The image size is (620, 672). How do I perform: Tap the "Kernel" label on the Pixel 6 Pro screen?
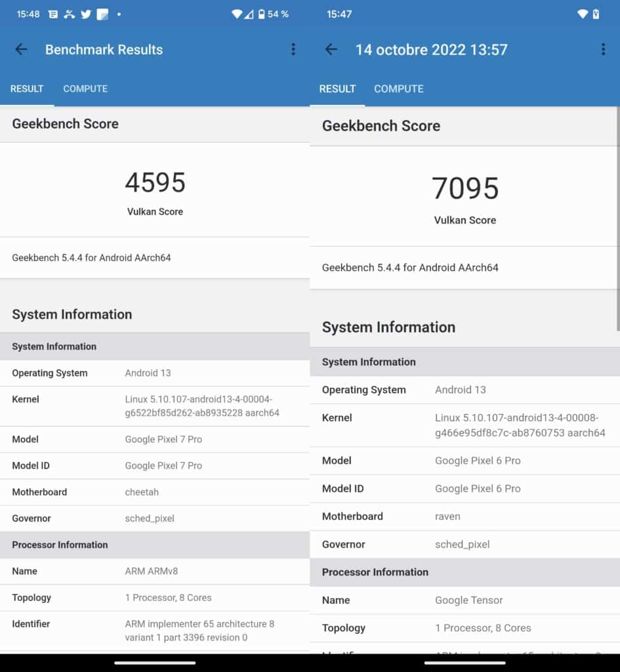tap(337, 418)
